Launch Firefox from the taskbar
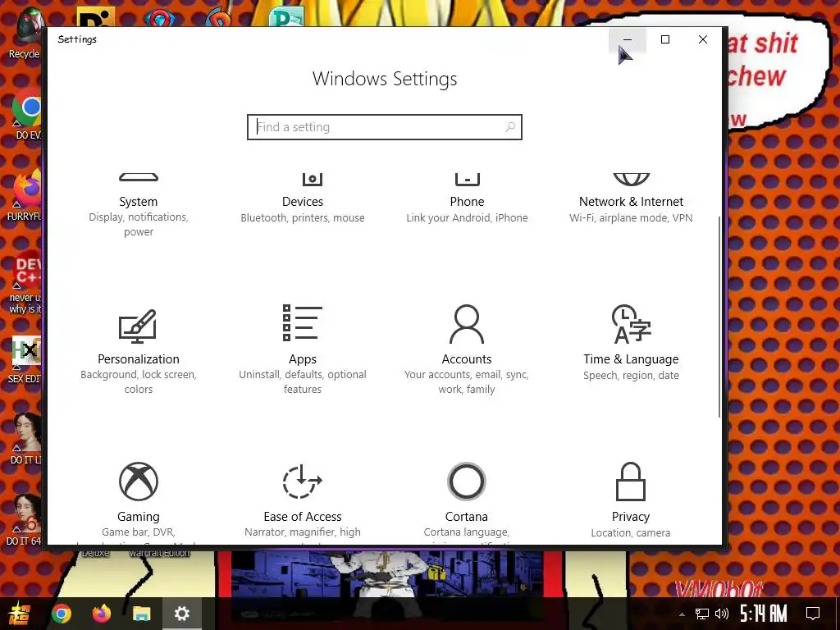 coord(101,614)
